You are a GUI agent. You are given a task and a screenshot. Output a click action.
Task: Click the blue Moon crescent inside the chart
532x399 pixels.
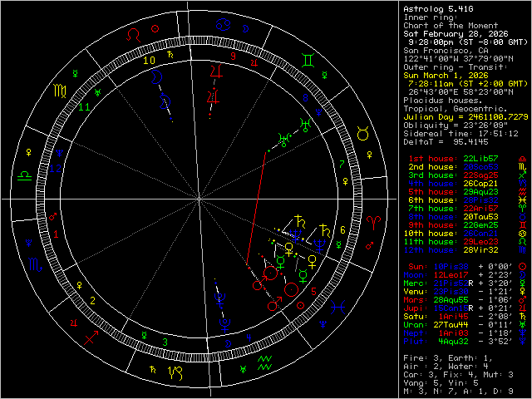tap(156, 77)
